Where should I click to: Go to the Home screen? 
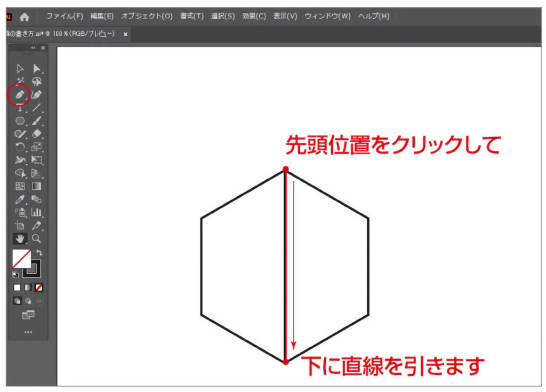click(x=25, y=17)
